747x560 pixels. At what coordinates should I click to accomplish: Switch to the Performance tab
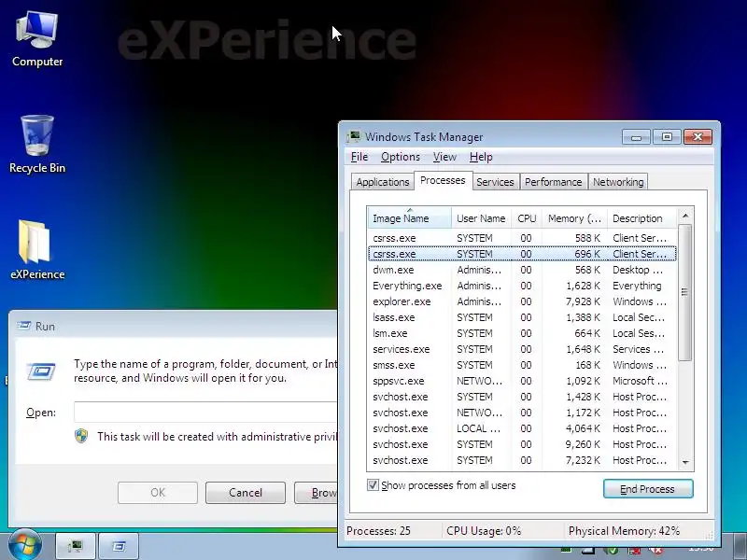(x=553, y=182)
